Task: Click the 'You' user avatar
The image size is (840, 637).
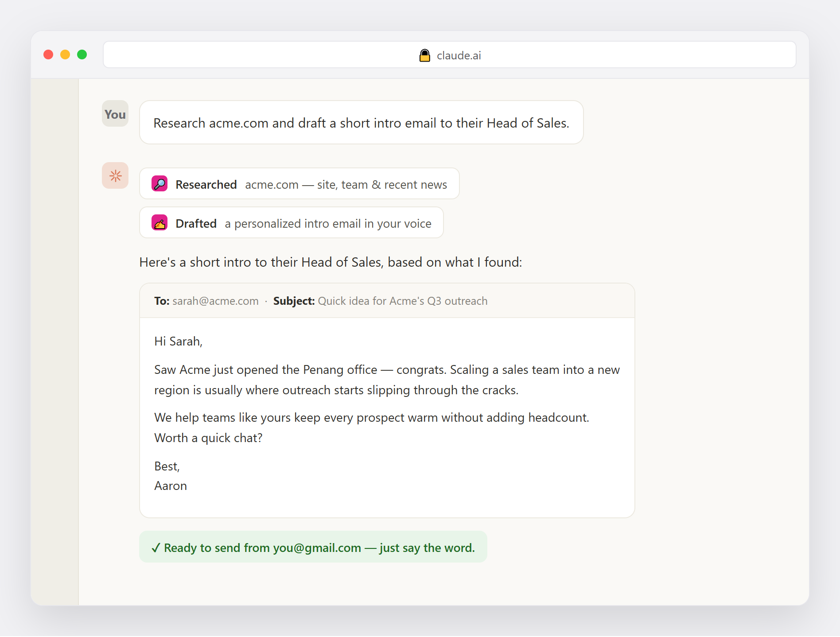Action: tap(115, 114)
